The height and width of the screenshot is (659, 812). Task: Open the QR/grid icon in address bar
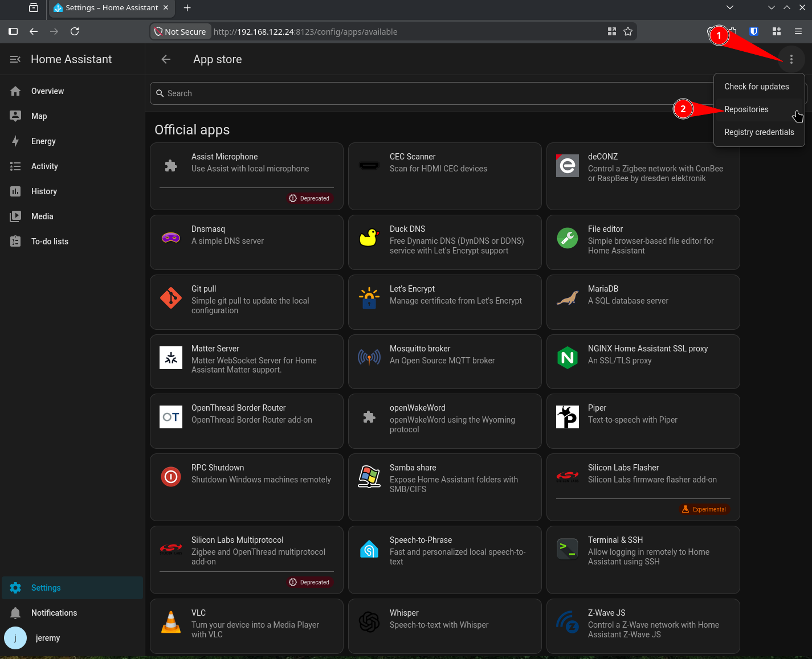[612, 31]
